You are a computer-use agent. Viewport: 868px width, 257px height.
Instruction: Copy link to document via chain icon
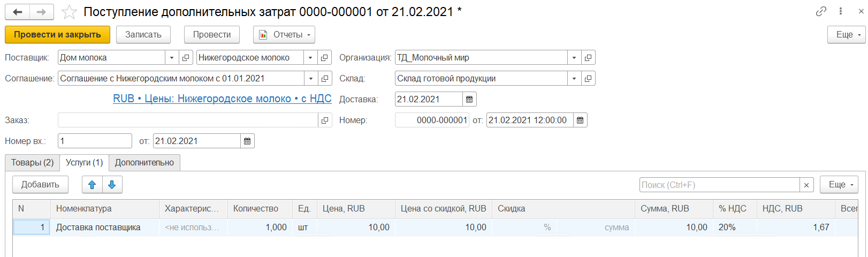point(820,11)
